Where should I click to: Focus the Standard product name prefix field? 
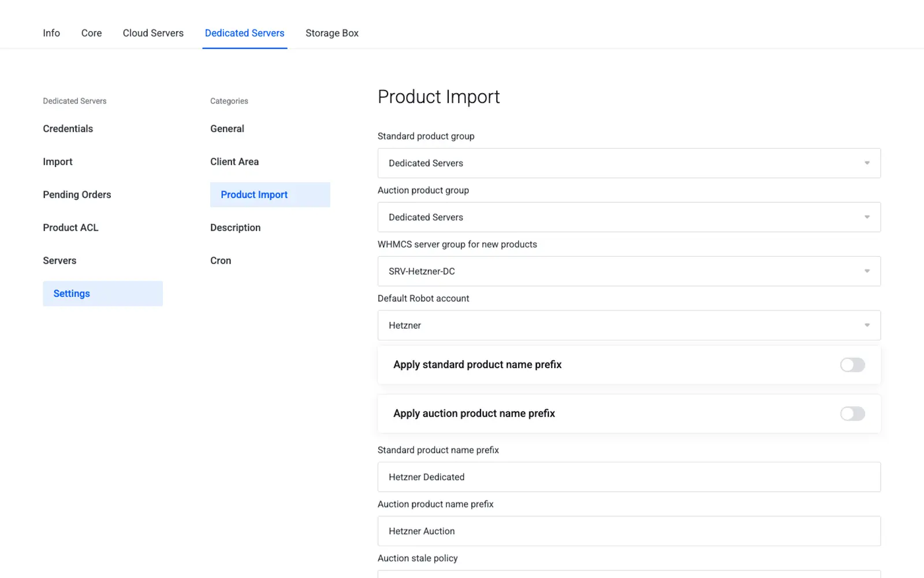[629, 477]
